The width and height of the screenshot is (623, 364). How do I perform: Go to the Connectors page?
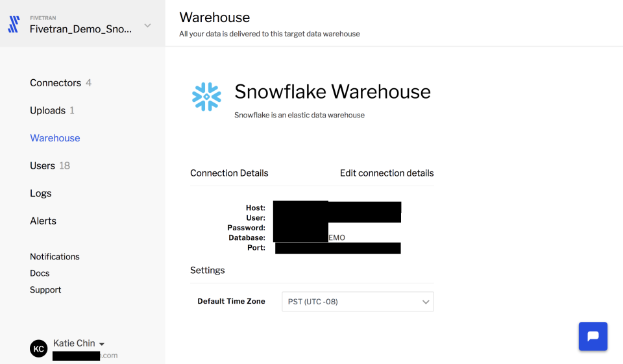(x=55, y=83)
